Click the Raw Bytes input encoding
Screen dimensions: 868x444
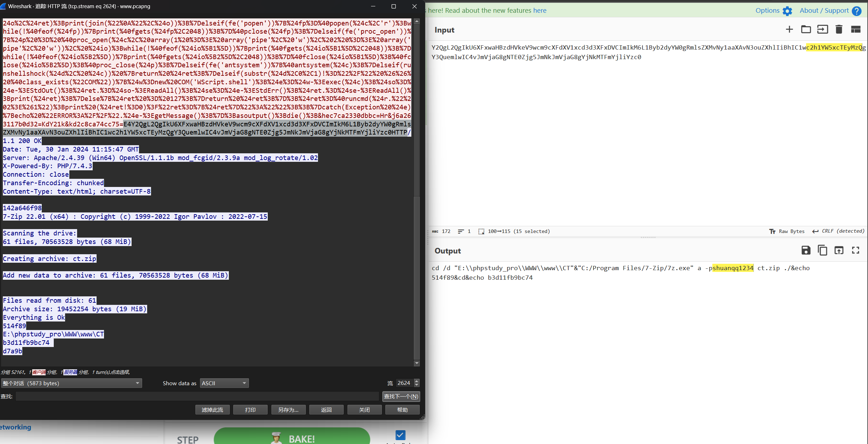(x=787, y=231)
